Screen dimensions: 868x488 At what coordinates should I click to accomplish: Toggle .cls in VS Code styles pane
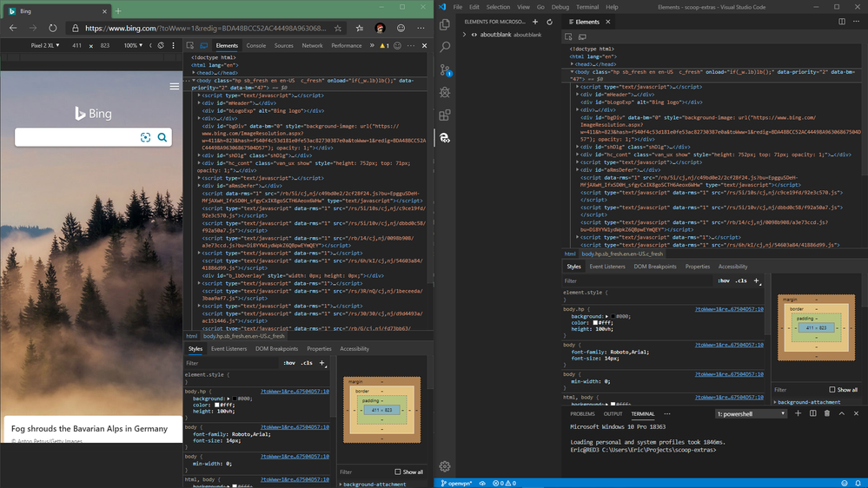pyautogui.click(x=741, y=280)
